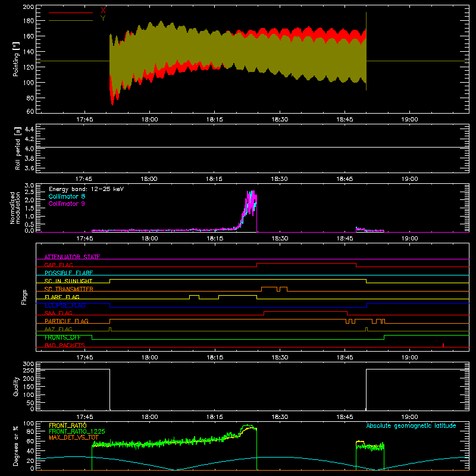476x476 pixels.
Task: Click the PARTICLE_FLAG label
Action: 67,321
